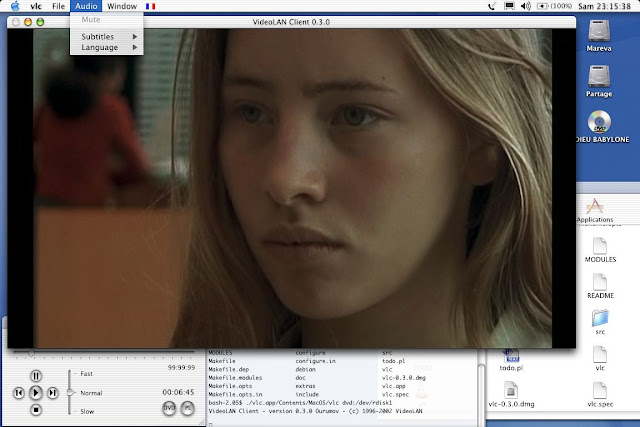Skip to next chapter button
This screenshot has height=427, width=640.
[53, 393]
